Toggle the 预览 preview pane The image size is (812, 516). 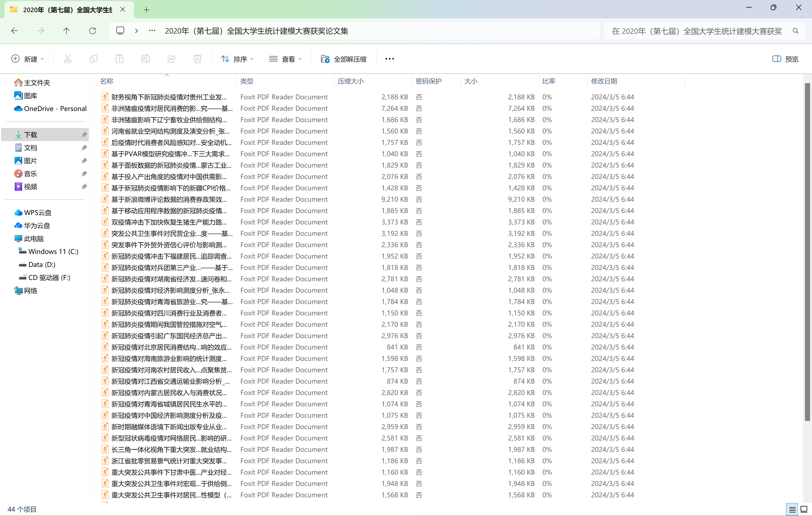pyautogui.click(x=785, y=59)
